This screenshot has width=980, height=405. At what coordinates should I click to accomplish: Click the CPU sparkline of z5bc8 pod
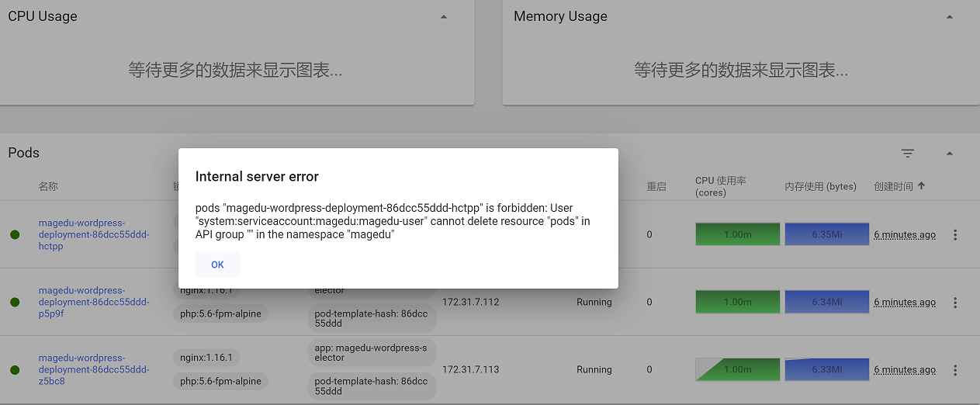tap(736, 370)
